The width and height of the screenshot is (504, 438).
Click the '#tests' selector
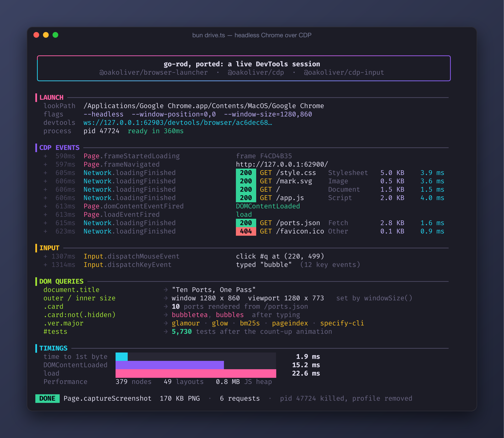tap(55, 331)
